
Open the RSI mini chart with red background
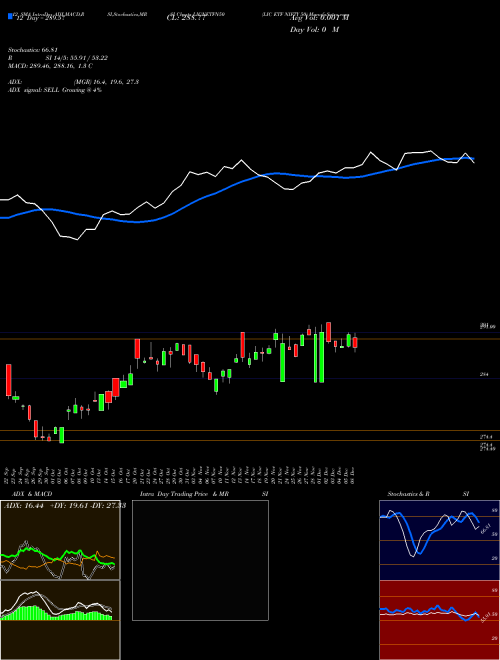click(x=439, y=620)
